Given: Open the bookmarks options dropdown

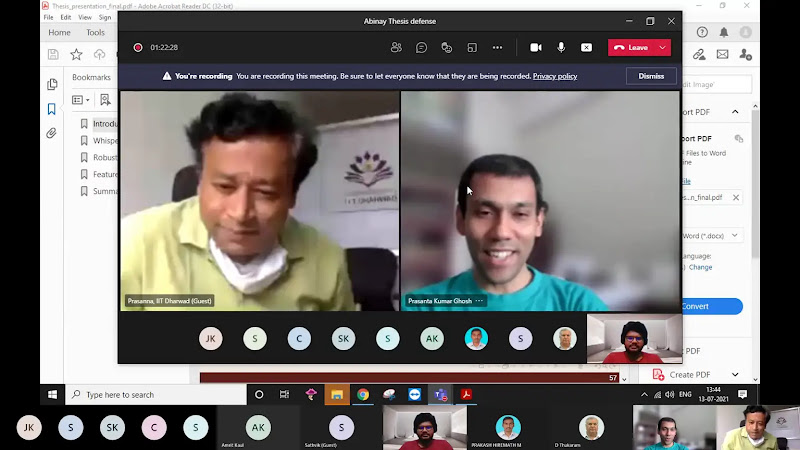Looking at the screenshot, I should [81, 100].
